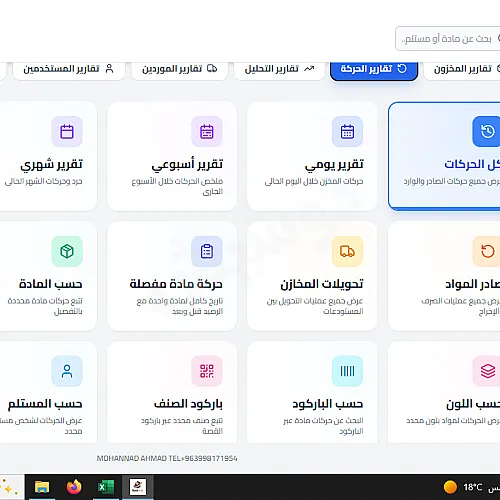Screen dimensions: 500x500
Task: Select the daily report calendar icon
Action: pyautogui.click(x=347, y=131)
